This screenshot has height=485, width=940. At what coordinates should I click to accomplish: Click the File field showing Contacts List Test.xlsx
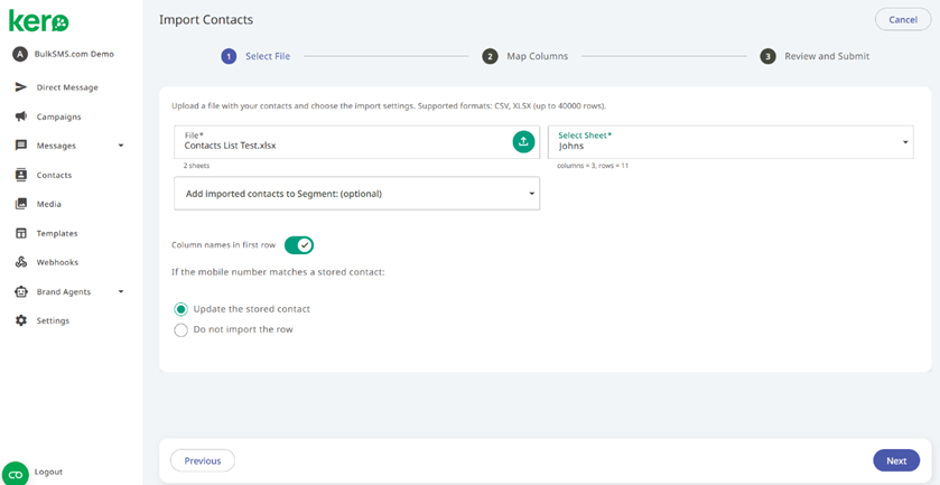point(357,142)
